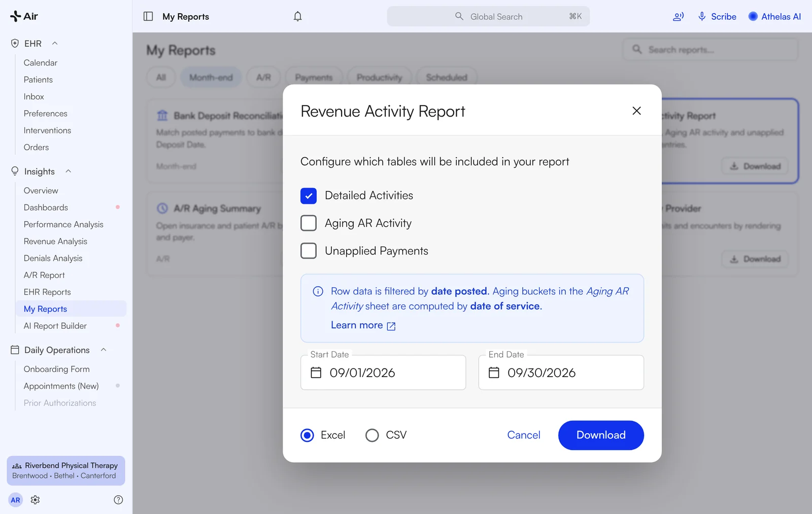This screenshot has width=812, height=514.
Task: Open Calendar in the sidebar
Action: [x=41, y=62]
